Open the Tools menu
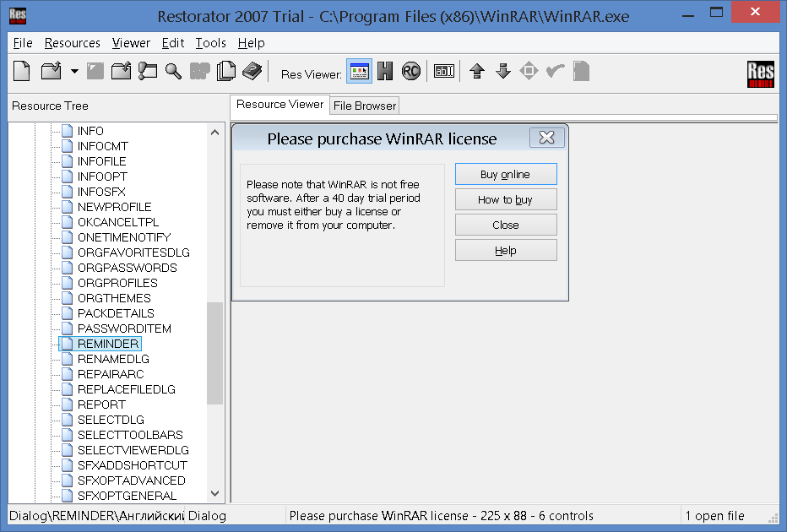Viewport: 787px width, 532px height. [210, 43]
